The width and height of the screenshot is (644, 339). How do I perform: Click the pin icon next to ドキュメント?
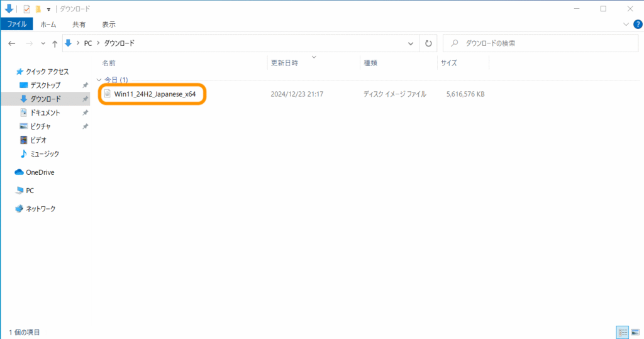click(x=85, y=113)
